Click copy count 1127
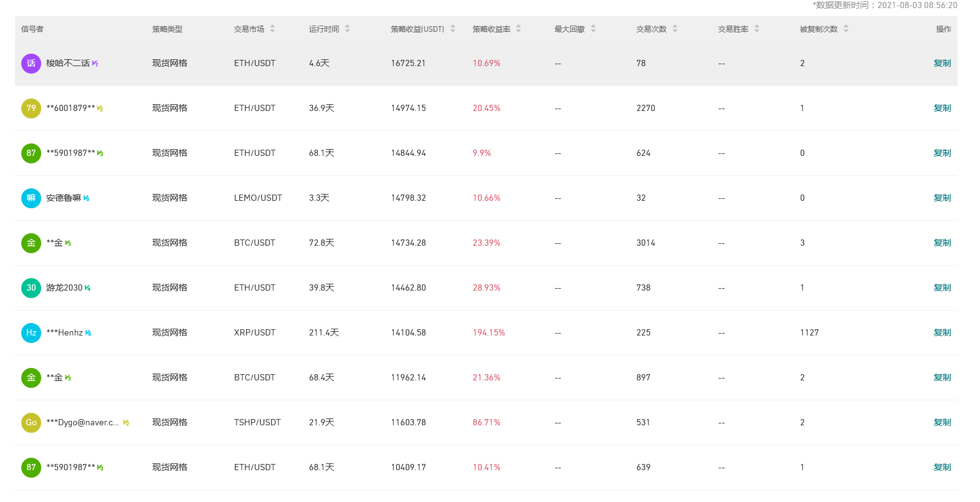 point(810,333)
